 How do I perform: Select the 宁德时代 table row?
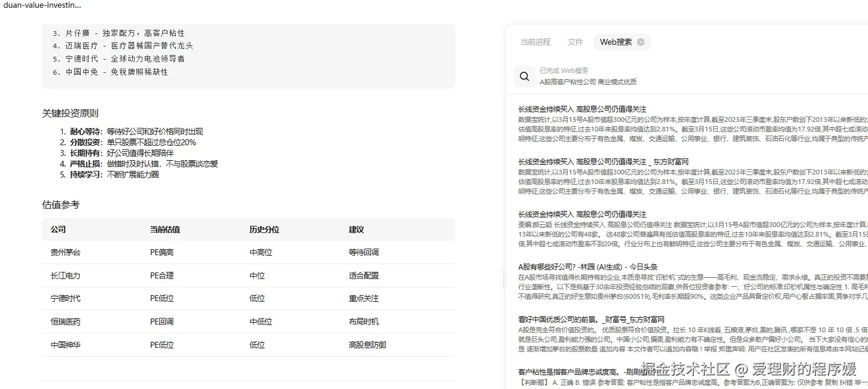tap(66, 298)
